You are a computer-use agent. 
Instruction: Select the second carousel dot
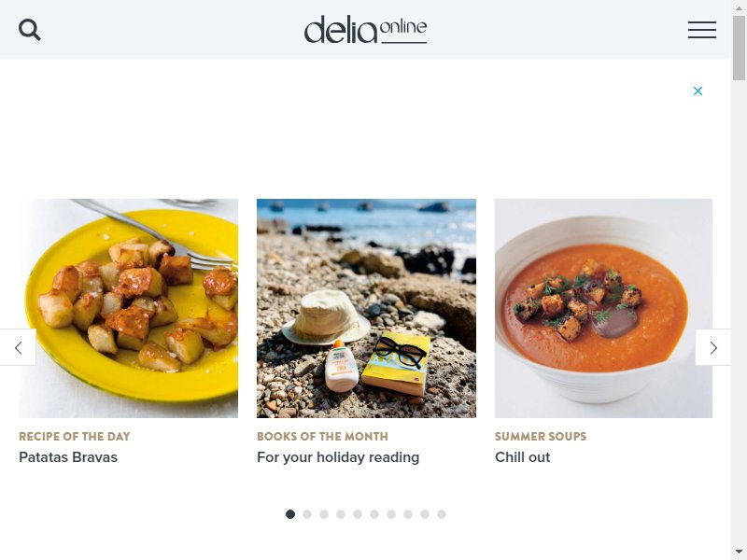307,514
